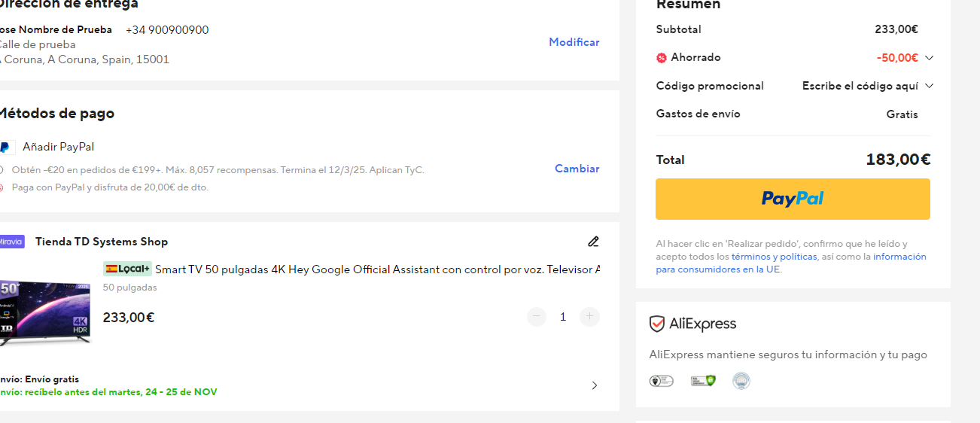Open shipping options with the right chevron

pyautogui.click(x=594, y=385)
